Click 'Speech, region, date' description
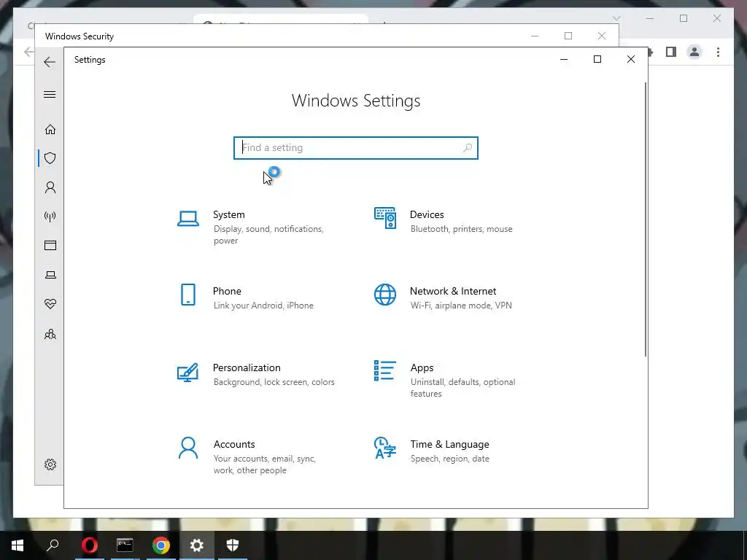 pyautogui.click(x=449, y=459)
